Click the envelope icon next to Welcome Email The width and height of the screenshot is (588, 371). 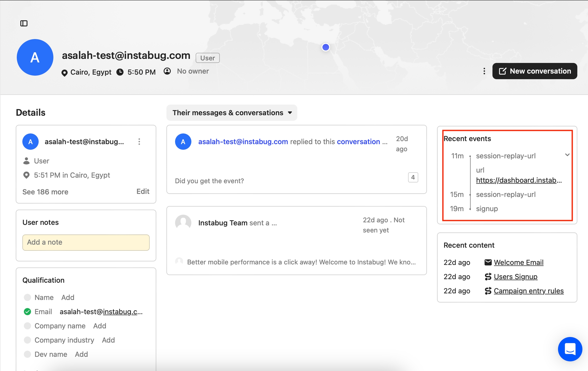tap(488, 262)
